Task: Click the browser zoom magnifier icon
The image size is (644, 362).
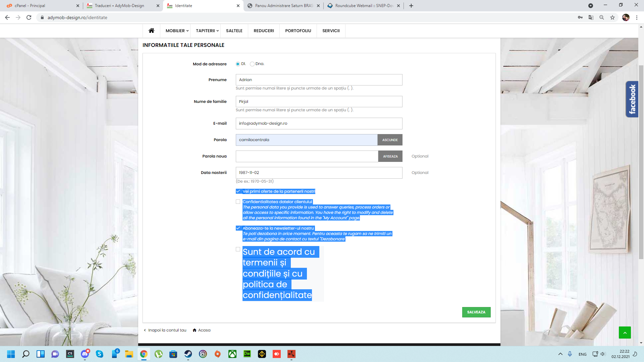Action: click(x=602, y=17)
